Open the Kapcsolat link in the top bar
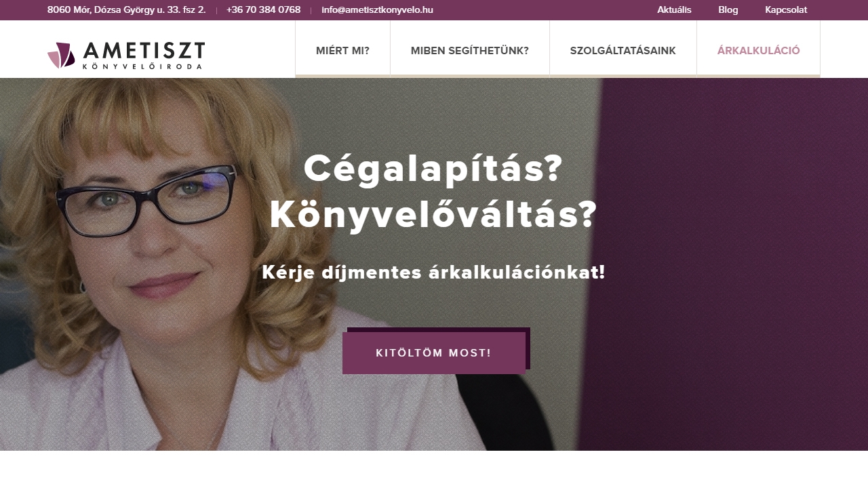This screenshot has height=488, width=868. [786, 9]
